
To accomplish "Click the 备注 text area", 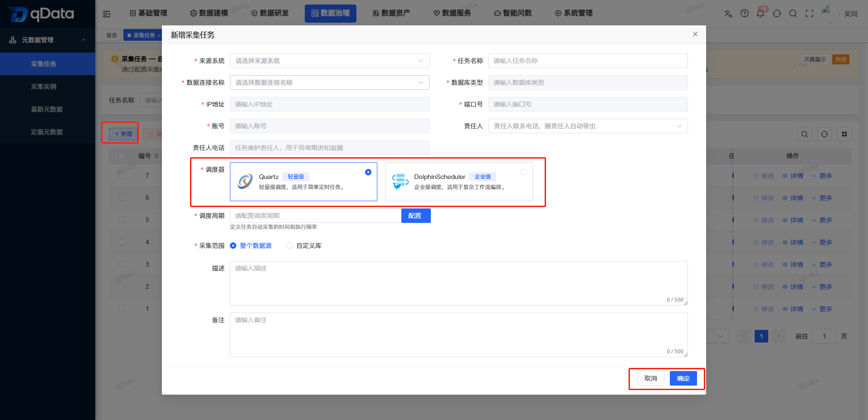I will coord(459,335).
